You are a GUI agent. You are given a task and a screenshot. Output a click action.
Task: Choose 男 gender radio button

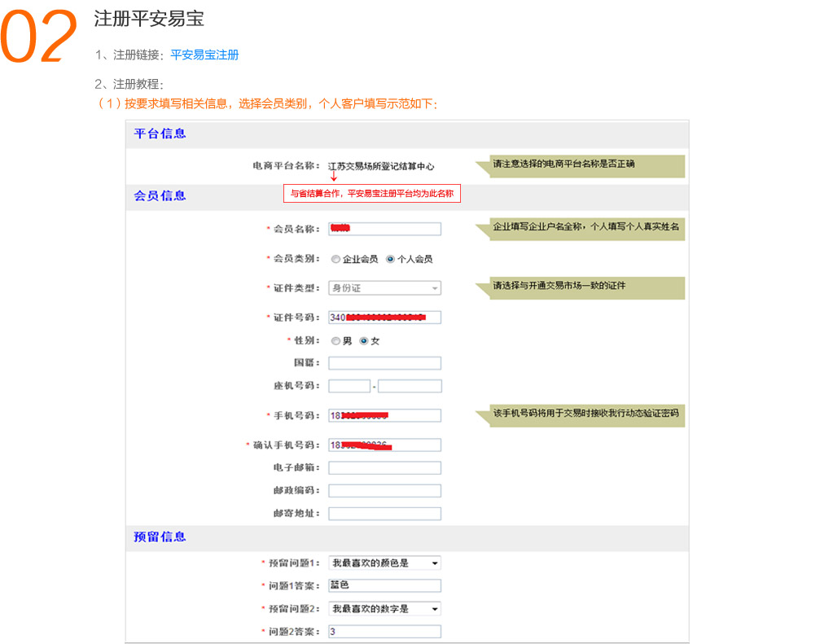[x=335, y=341]
